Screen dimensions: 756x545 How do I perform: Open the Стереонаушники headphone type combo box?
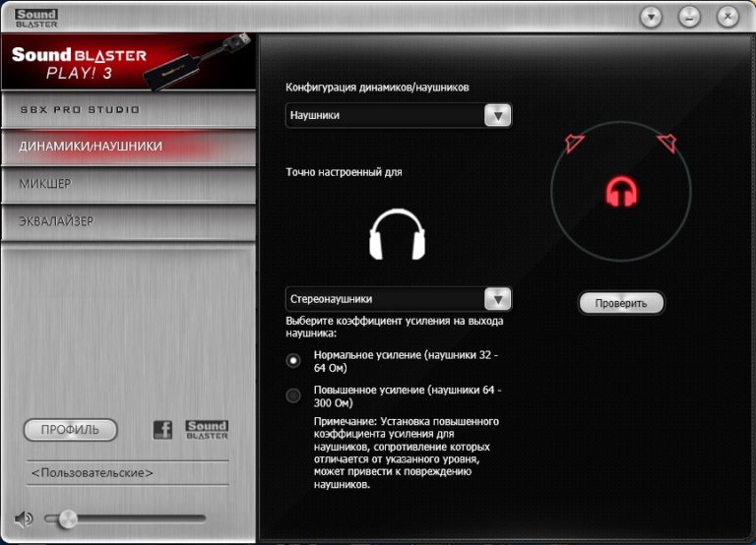tap(399, 299)
